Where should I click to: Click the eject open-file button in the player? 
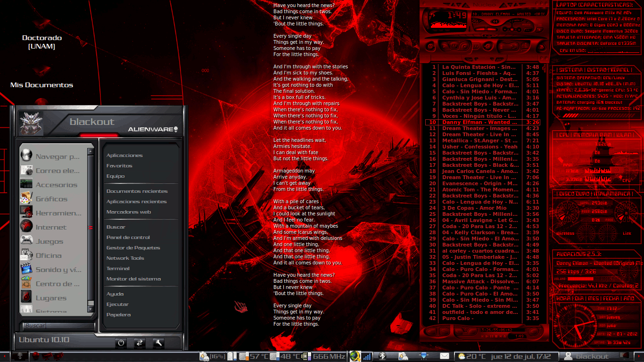click(x=488, y=46)
